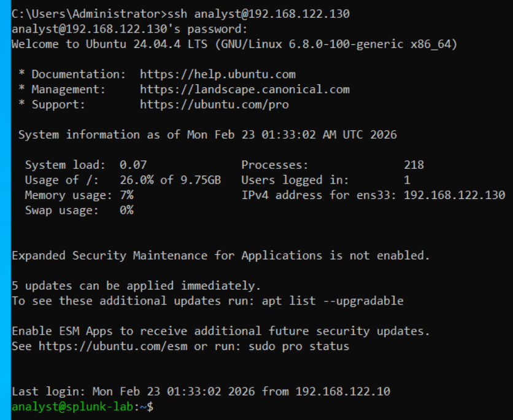The image size is (513, 420).
Task: Click the Memory usage 7% value
Action: [x=126, y=195]
